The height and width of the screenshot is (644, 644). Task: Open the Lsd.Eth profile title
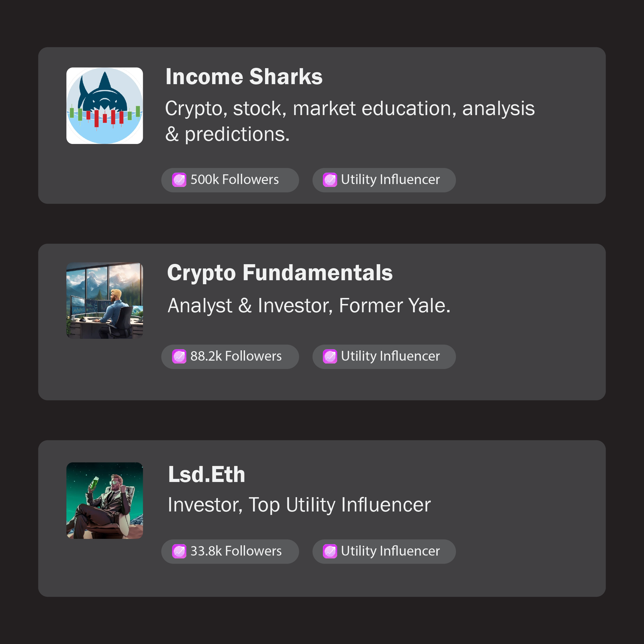coord(207,474)
